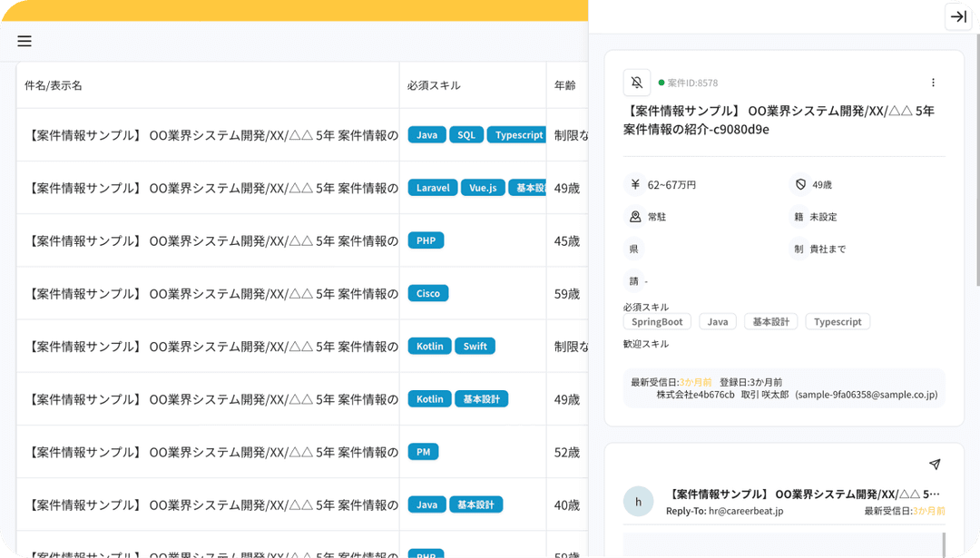Click the h sender avatar
The width and height of the screenshot is (980, 558).
point(638,501)
